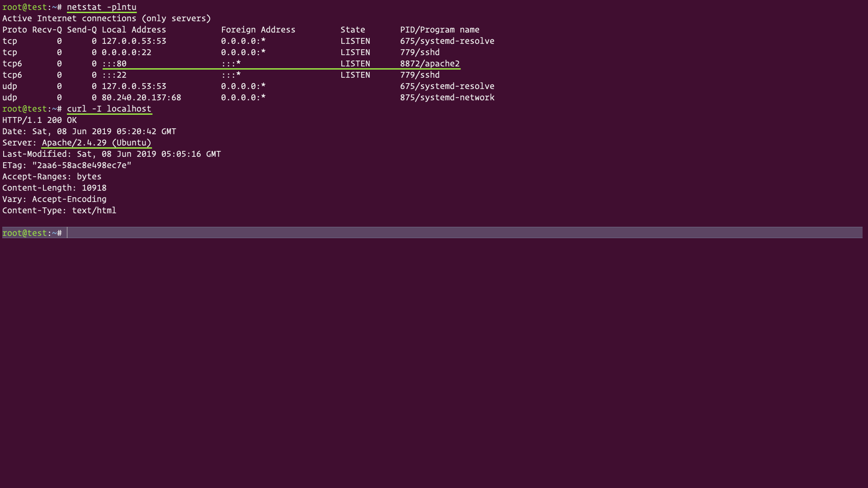Click 'Vary: Accept-Encoding' line
Image resolution: width=868 pixels, height=488 pixels.
point(55,199)
